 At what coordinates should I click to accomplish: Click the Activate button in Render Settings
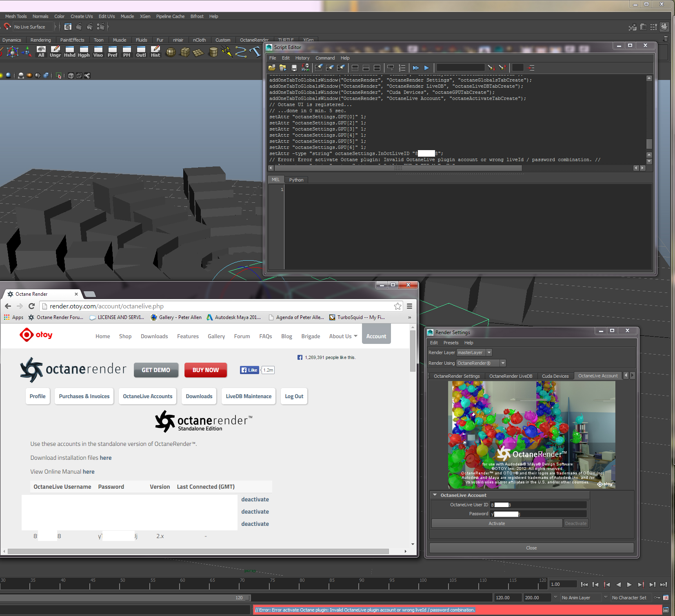tap(497, 523)
